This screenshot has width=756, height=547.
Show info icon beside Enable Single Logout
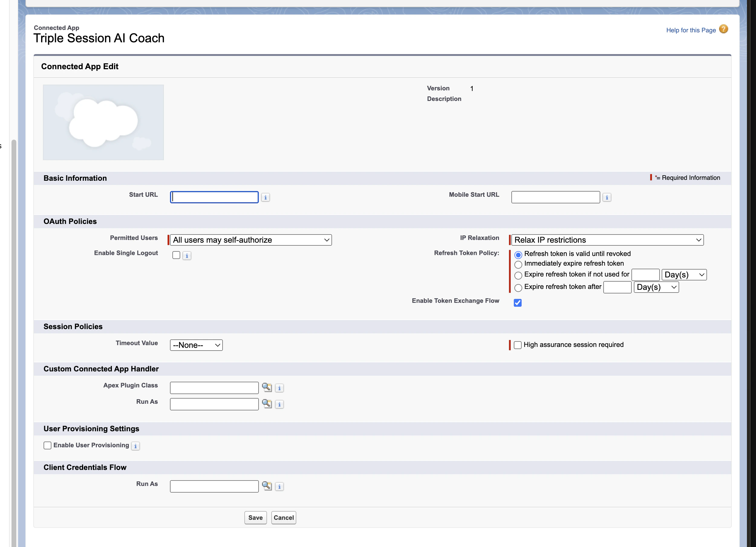pos(187,256)
